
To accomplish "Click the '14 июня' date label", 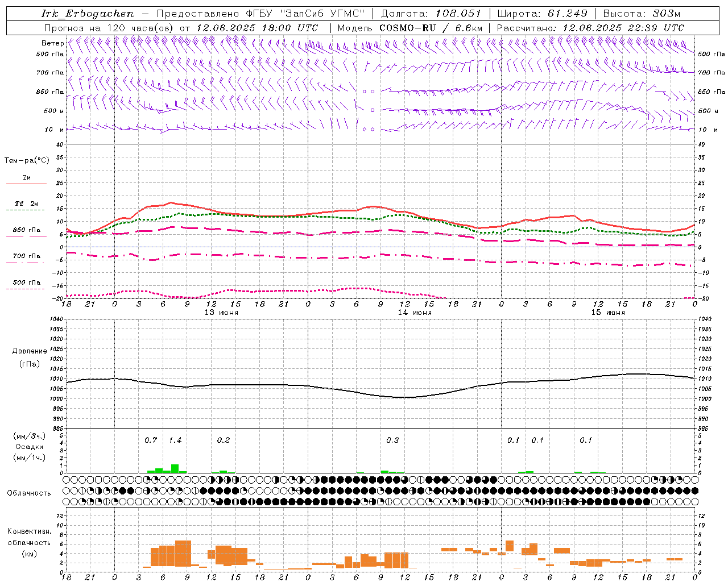I will point(414,313).
